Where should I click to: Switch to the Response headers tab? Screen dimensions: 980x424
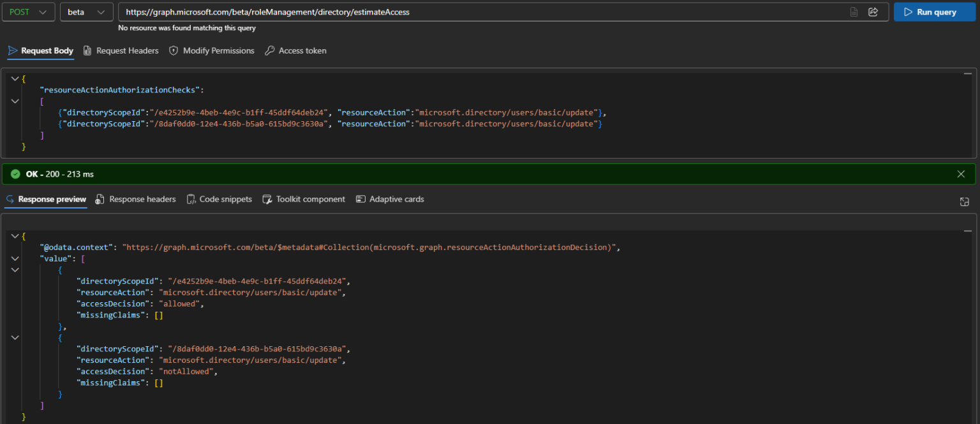(135, 200)
